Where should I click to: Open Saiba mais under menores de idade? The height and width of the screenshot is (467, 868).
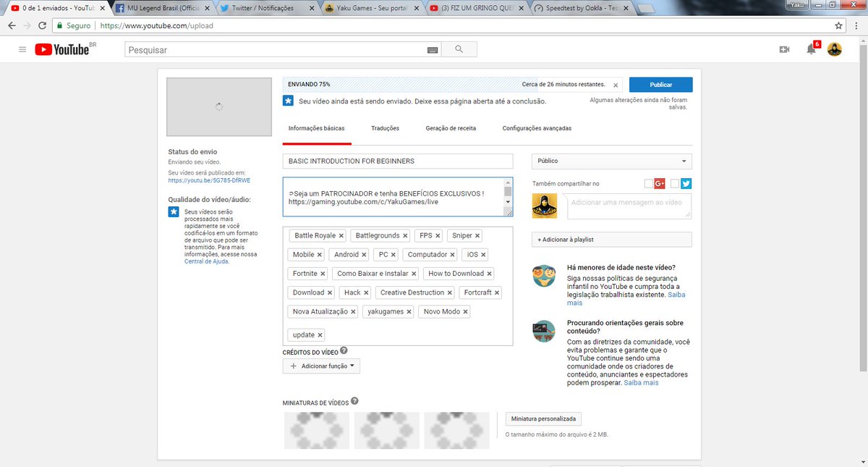626,299
